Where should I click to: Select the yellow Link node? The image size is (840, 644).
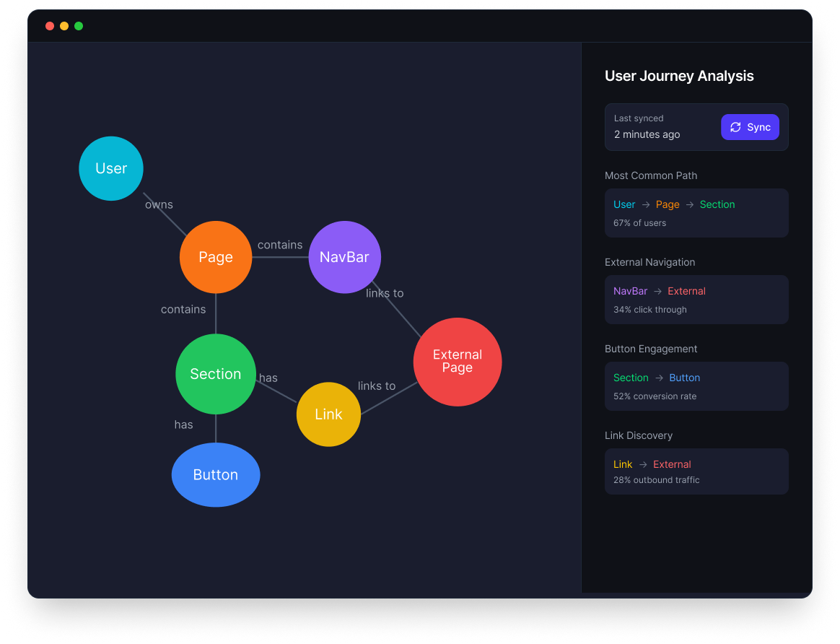(x=328, y=414)
